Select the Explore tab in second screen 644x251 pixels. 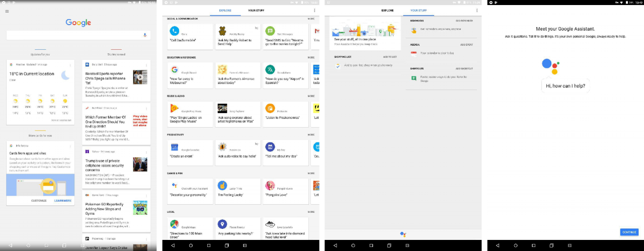click(x=225, y=10)
